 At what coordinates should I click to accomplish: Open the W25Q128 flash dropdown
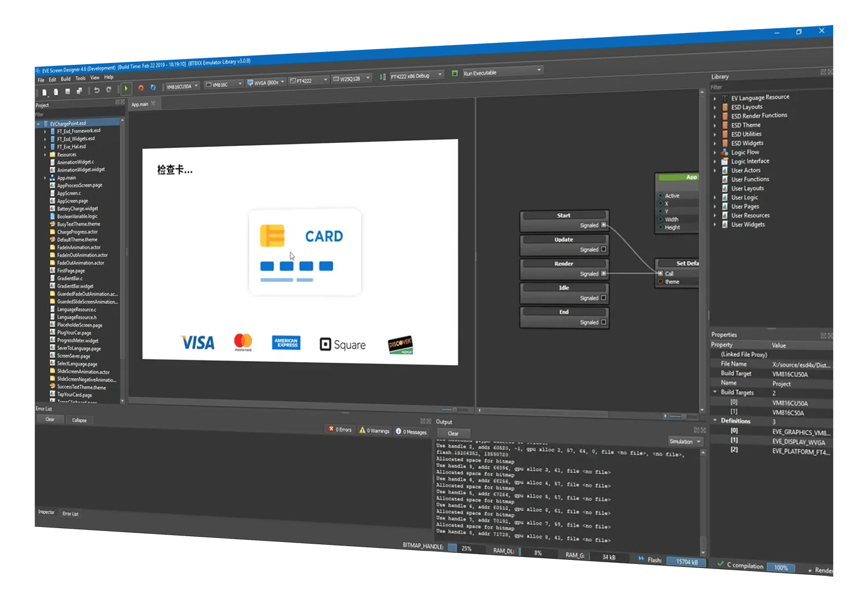tap(351, 79)
